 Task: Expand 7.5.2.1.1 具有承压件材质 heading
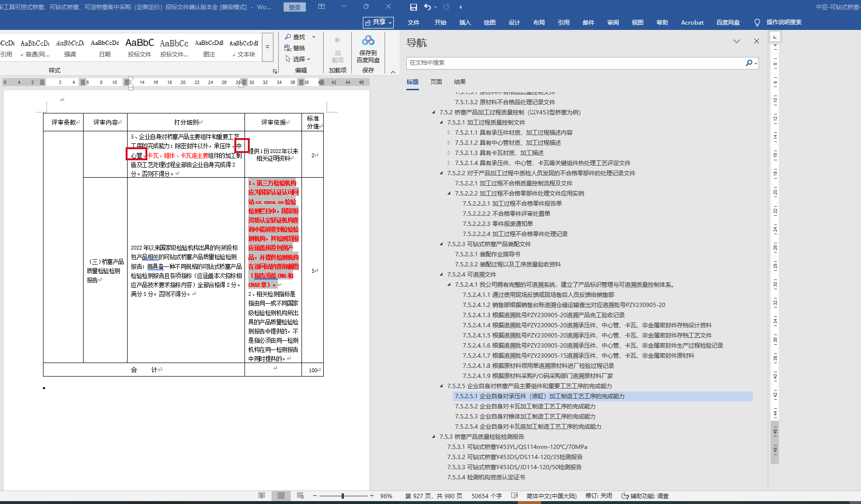[x=449, y=133]
